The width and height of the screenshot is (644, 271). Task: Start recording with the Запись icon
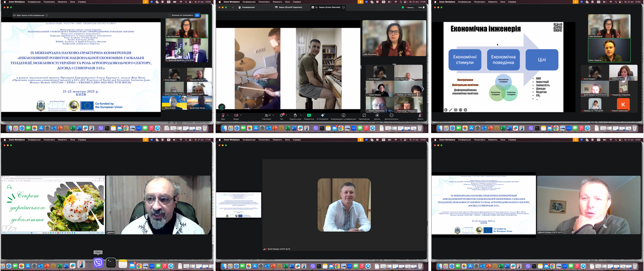pyautogui.click(x=377, y=116)
